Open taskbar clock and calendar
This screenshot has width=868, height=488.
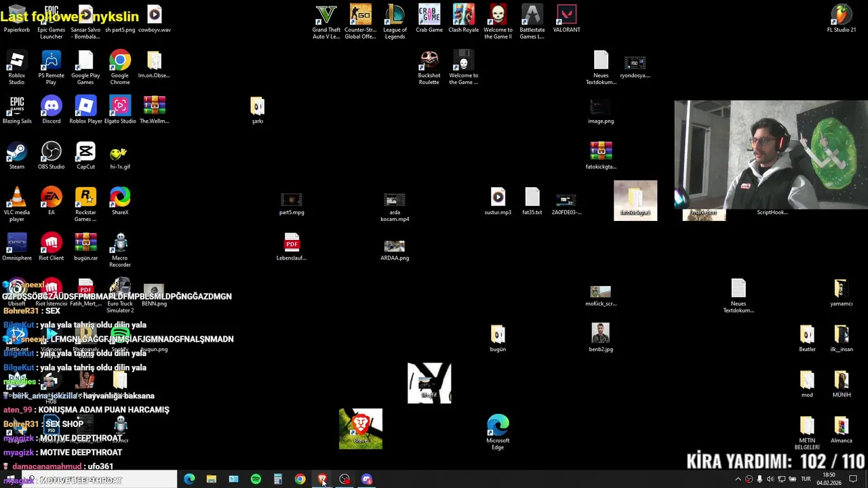click(829, 479)
